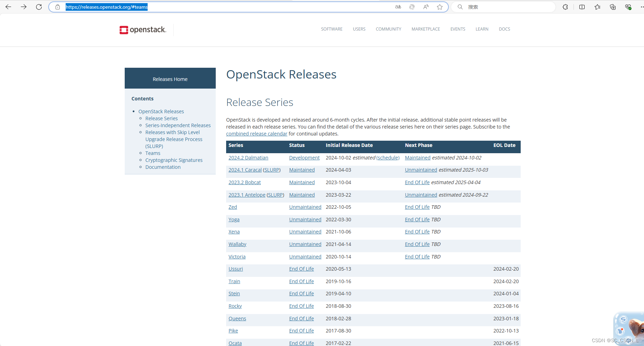The height and width of the screenshot is (346, 644).
Task: Select Ussuri EOL date 2024-02-20
Action: click(x=506, y=269)
